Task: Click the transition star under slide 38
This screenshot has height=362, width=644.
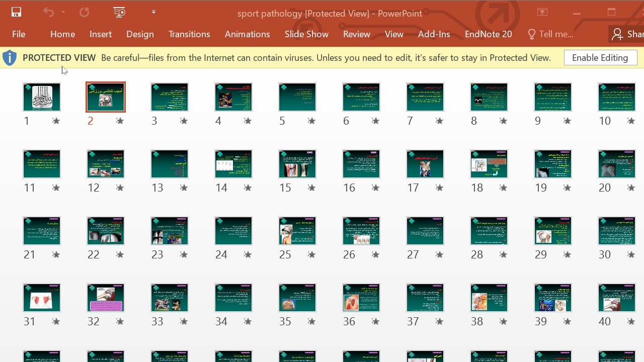Action: tap(503, 321)
